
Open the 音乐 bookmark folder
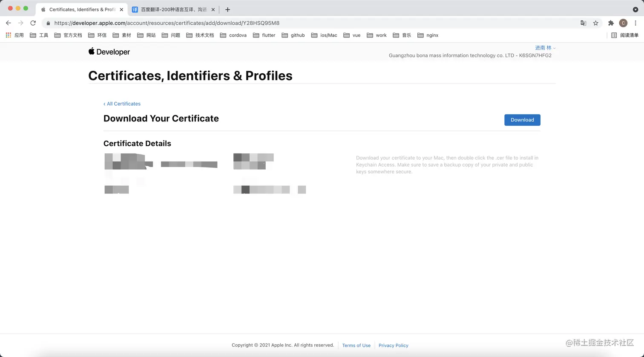(x=402, y=35)
